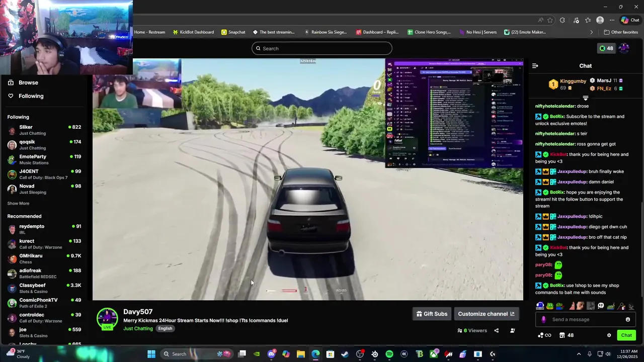
Task: Add this page to favorites star icon
Action: click(550, 20)
